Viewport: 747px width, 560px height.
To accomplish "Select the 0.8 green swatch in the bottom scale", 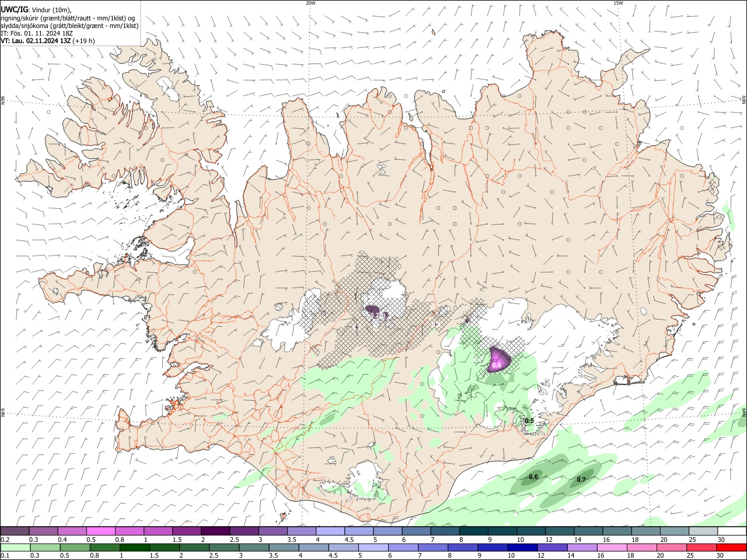I will pyautogui.click(x=105, y=548).
